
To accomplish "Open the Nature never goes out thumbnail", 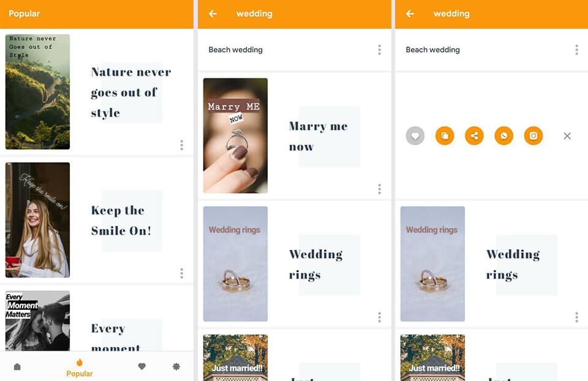I will pyautogui.click(x=37, y=92).
